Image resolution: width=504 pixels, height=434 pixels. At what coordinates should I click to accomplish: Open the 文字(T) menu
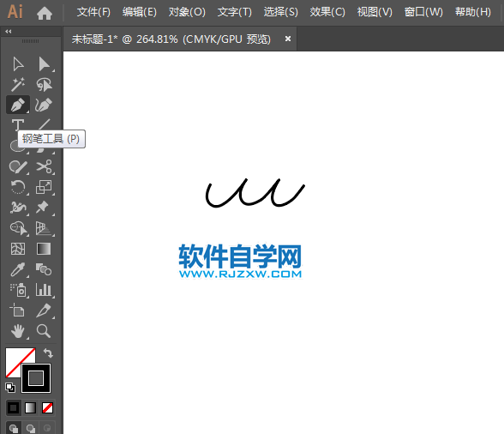[234, 12]
